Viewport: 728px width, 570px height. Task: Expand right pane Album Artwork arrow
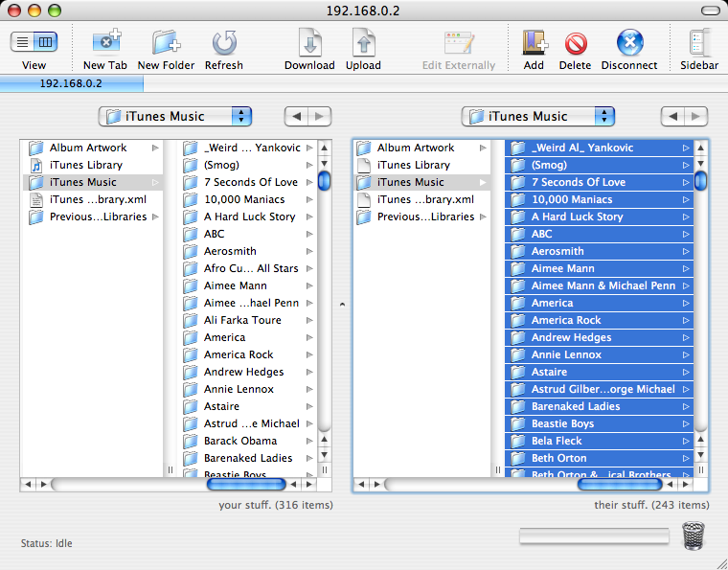pyautogui.click(x=483, y=148)
